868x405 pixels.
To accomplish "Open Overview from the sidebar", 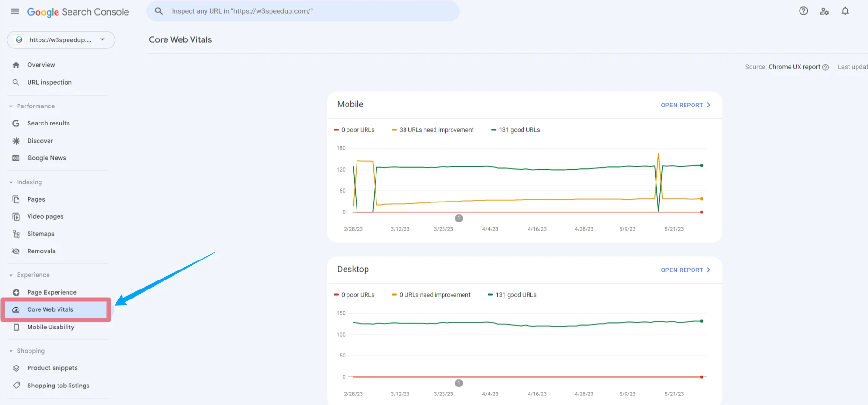I will click(41, 65).
